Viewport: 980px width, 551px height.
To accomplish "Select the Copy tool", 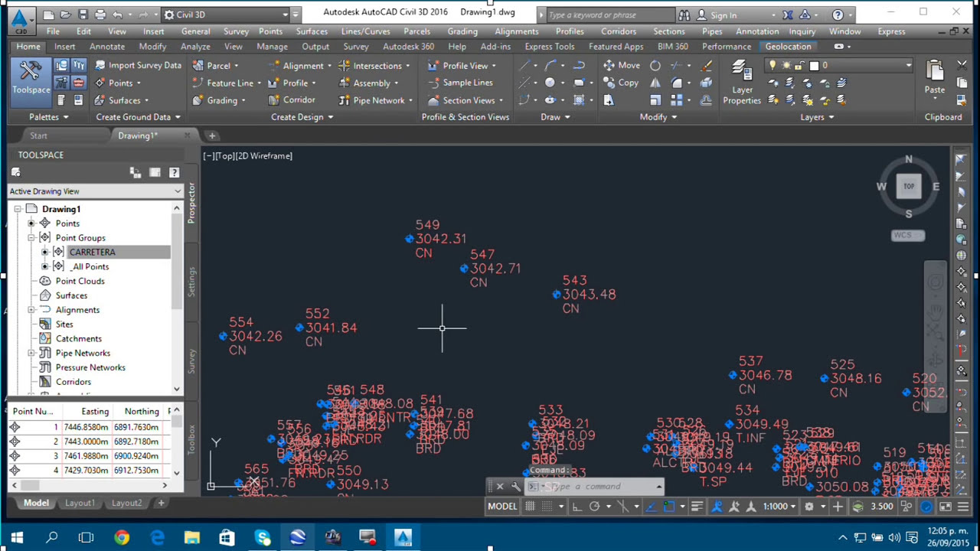I will tap(621, 83).
